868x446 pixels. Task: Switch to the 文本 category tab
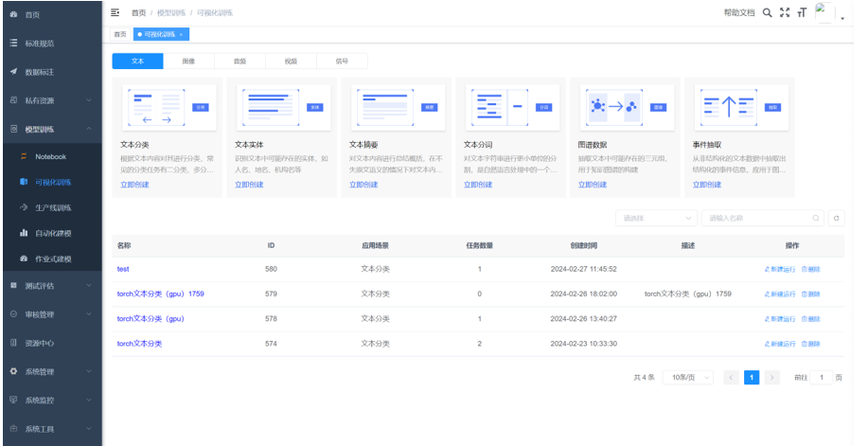point(138,61)
